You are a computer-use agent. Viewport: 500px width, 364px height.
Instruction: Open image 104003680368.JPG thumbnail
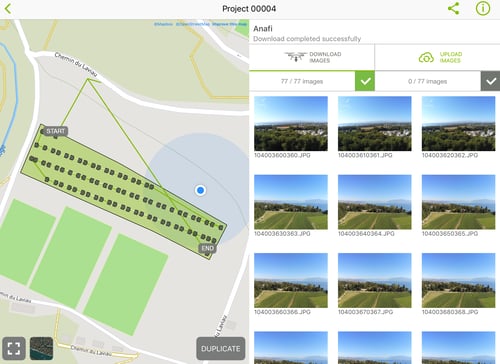[x=458, y=280]
